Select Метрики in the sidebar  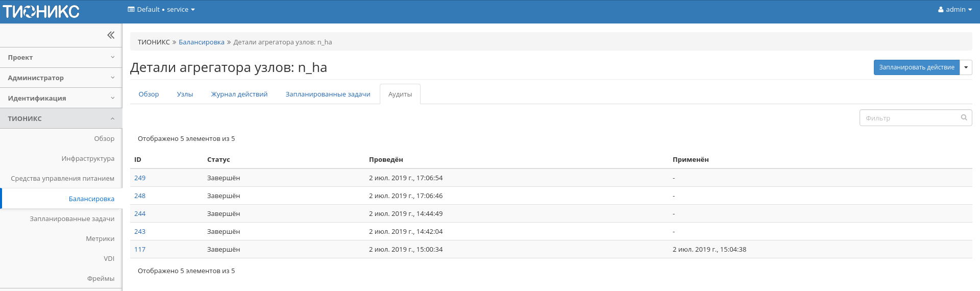click(x=100, y=239)
